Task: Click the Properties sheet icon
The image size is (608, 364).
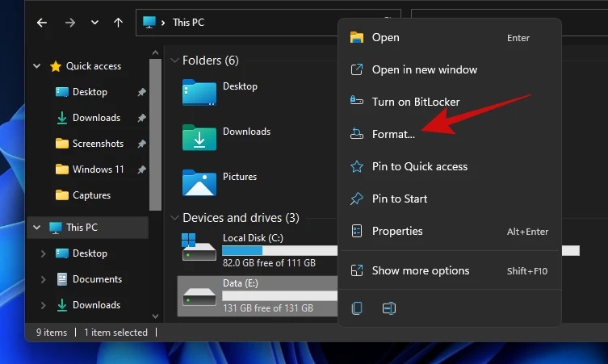Action: (357, 231)
